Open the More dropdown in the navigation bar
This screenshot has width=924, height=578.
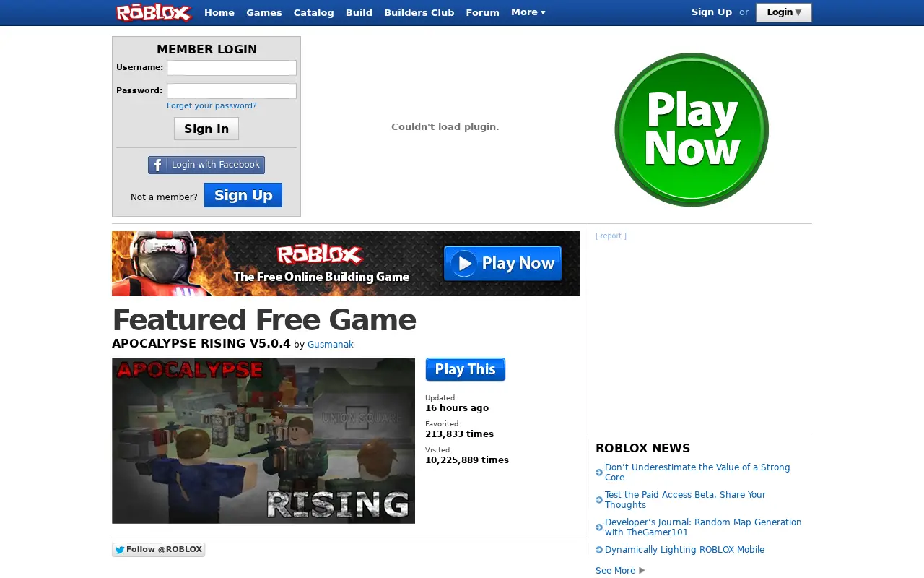528,12
